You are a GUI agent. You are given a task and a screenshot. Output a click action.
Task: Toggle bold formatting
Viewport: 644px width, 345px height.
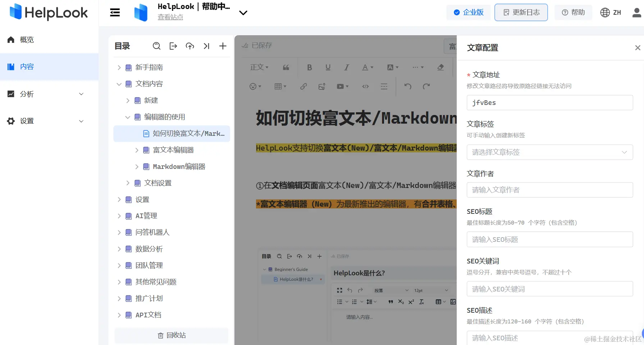[309, 67]
